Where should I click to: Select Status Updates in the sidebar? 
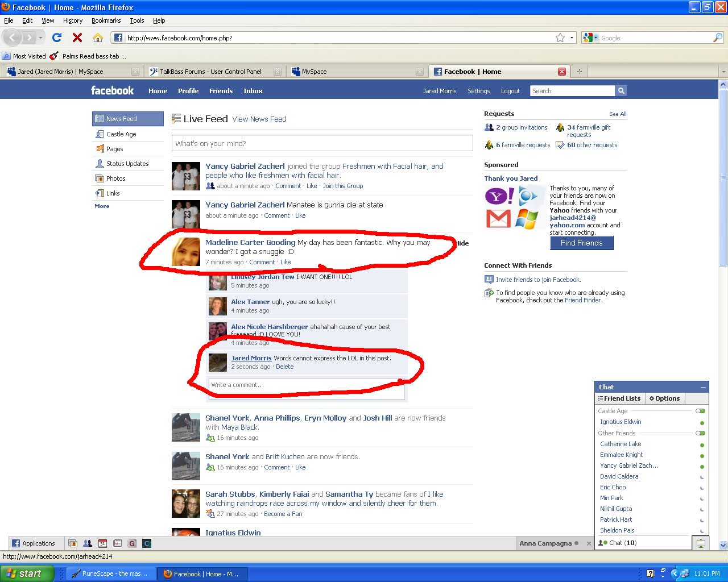(127, 164)
